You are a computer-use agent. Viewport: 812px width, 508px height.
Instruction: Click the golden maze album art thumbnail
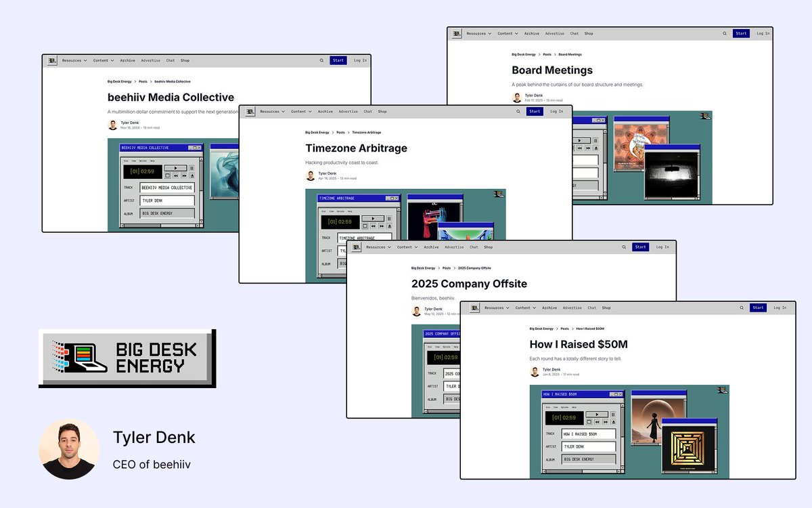click(x=688, y=448)
